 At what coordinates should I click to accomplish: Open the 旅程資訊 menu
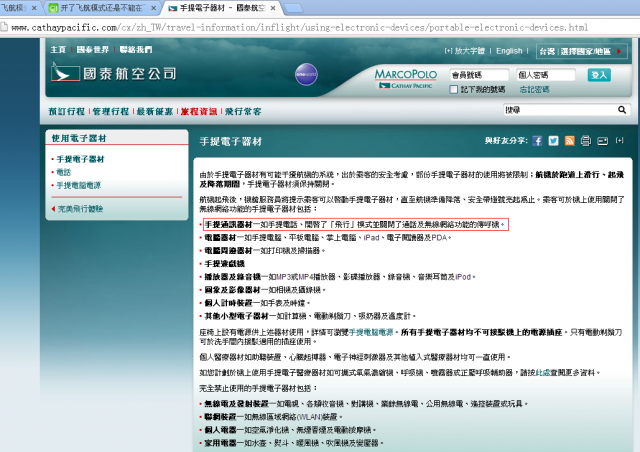pos(199,111)
